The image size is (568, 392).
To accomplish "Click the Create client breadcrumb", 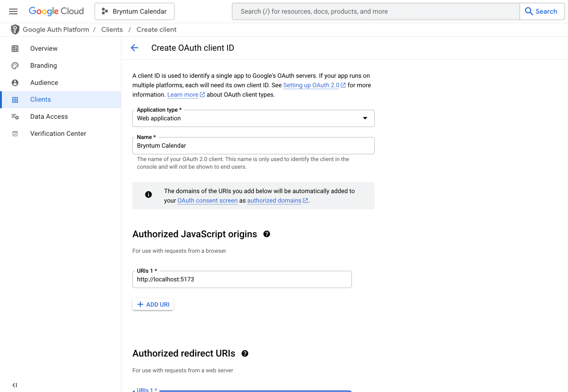I will pos(156,29).
